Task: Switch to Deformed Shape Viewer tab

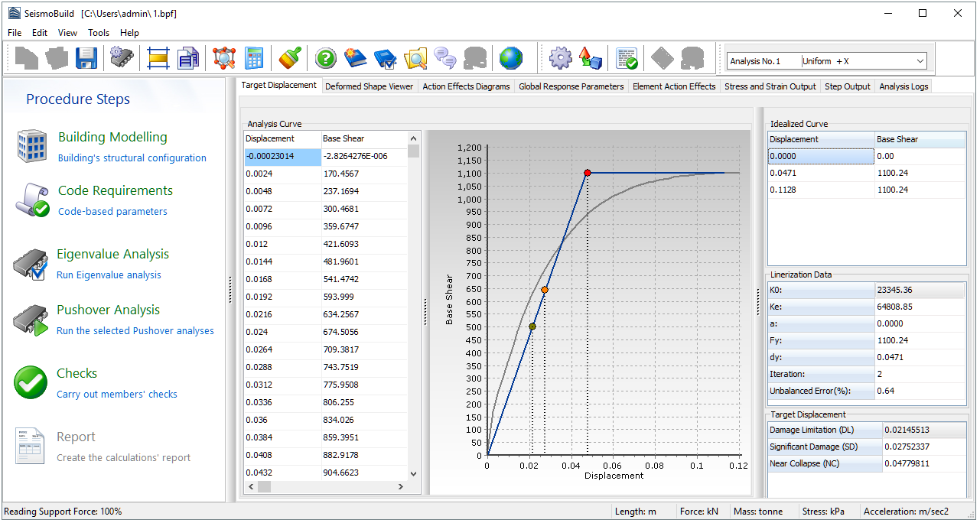Action: (369, 86)
